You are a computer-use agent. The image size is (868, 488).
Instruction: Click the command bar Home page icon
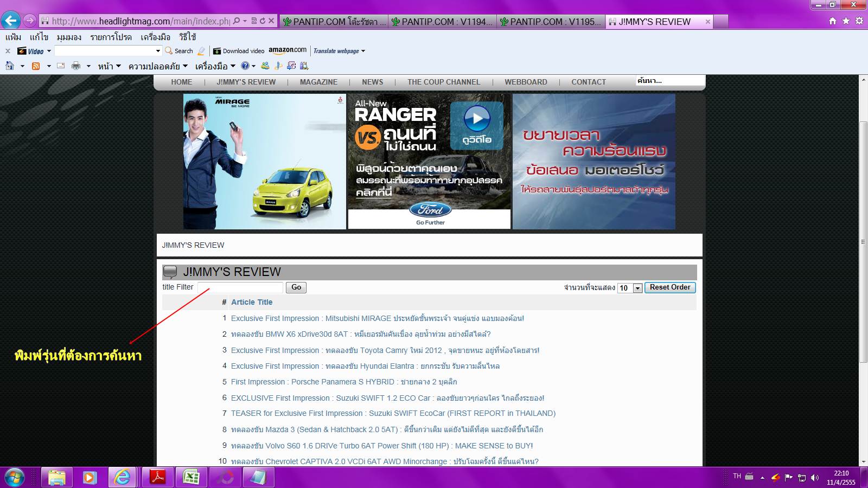tap(10, 66)
